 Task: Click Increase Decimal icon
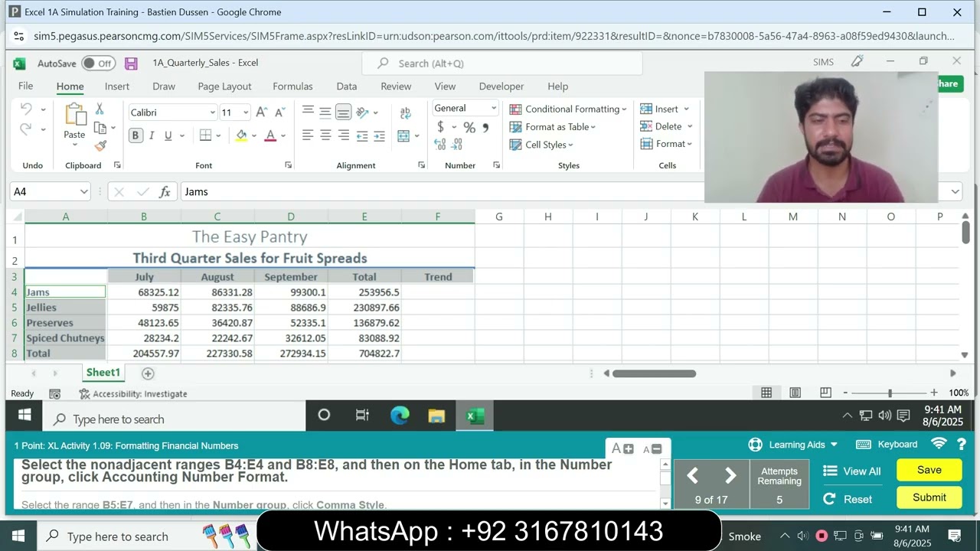click(441, 145)
